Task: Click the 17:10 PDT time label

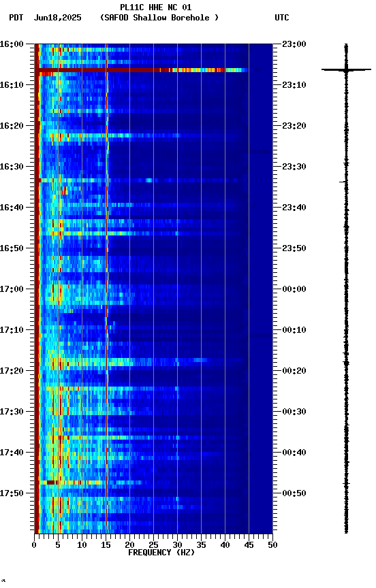Action: 12,330
